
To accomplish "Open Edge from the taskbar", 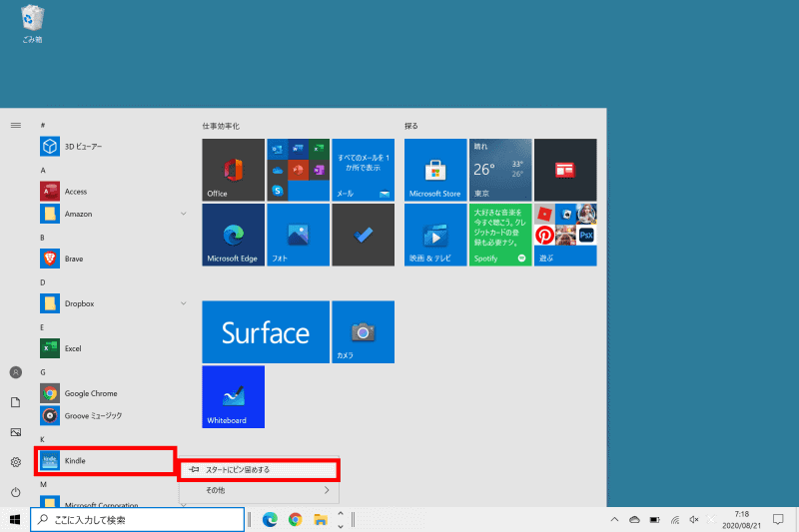I will pos(270,519).
